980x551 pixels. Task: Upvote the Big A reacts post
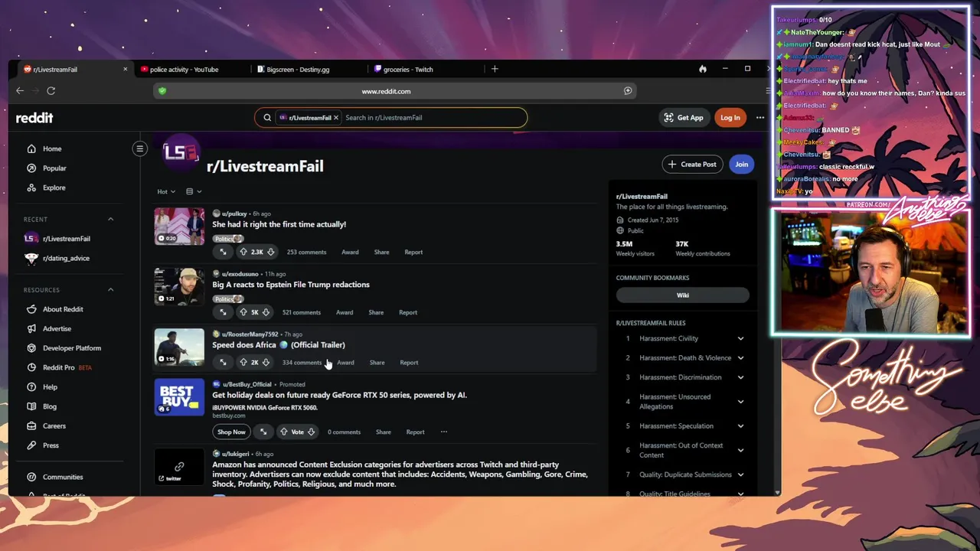pos(243,312)
